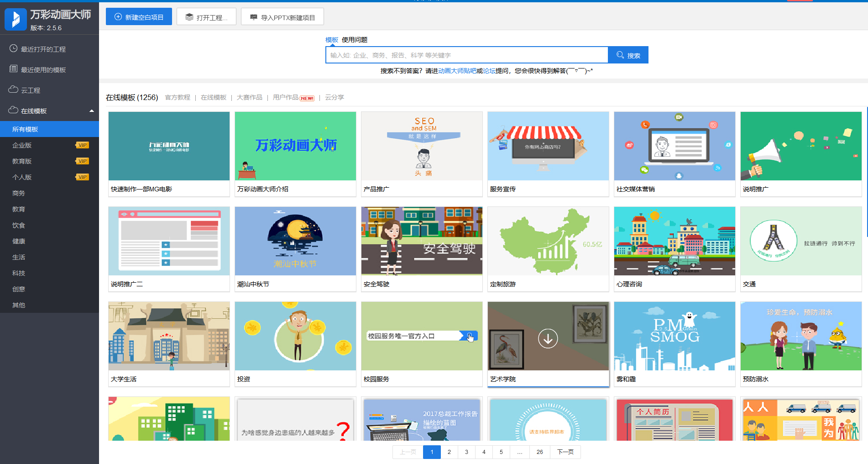Select 所有模板 in the sidebar

tap(49, 129)
